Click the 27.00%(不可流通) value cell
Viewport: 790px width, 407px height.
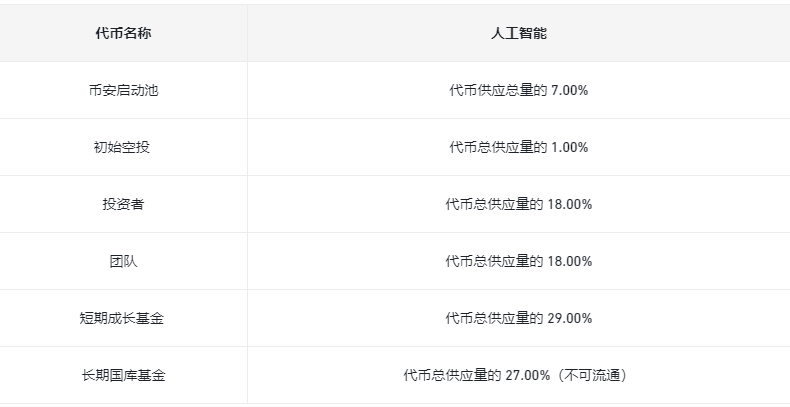point(518,375)
